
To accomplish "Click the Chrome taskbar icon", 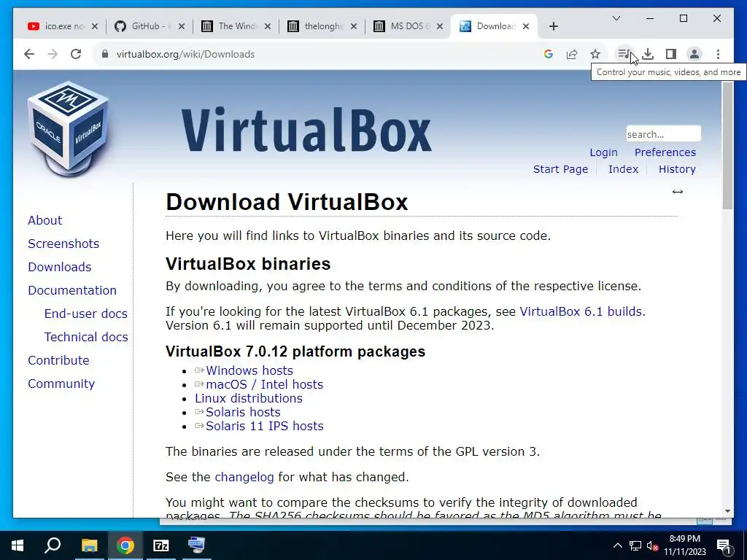I will tap(125, 545).
